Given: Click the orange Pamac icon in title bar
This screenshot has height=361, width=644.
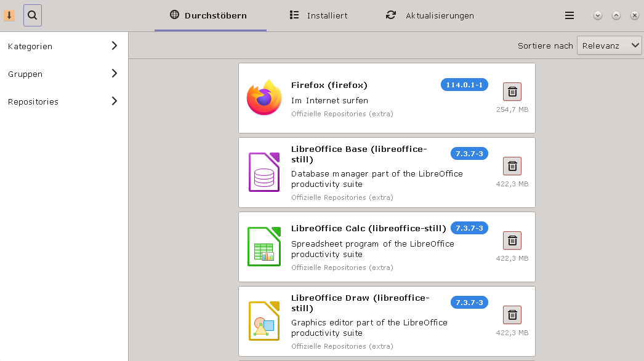Looking at the screenshot, I should pyautogui.click(x=9, y=15).
